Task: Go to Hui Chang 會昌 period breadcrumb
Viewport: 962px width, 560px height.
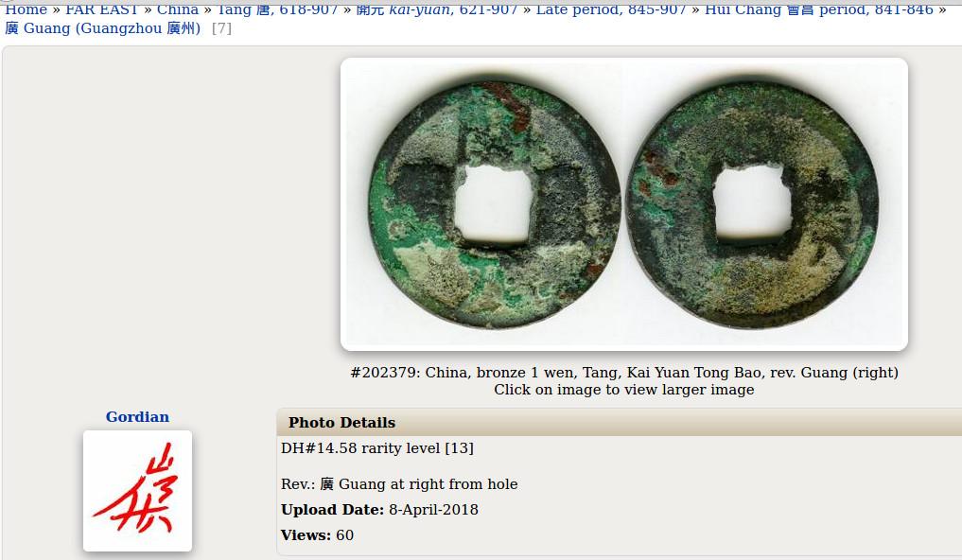Action: 819,9
